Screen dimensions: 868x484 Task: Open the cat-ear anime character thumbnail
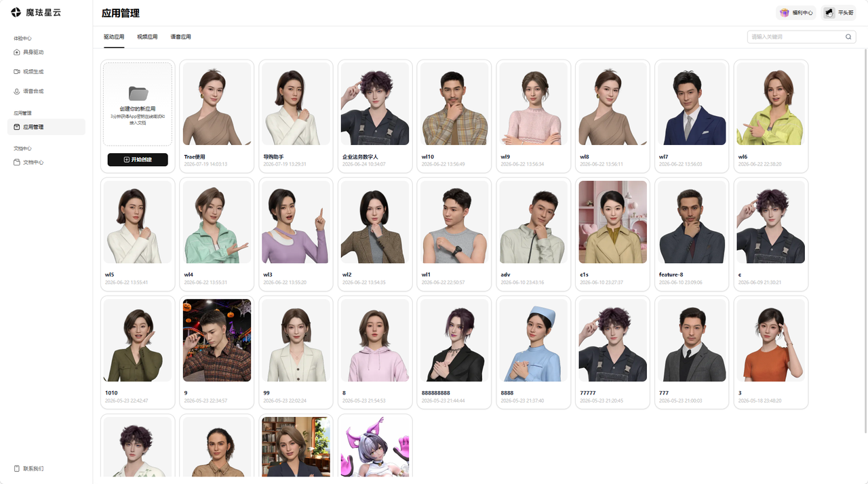click(375, 446)
